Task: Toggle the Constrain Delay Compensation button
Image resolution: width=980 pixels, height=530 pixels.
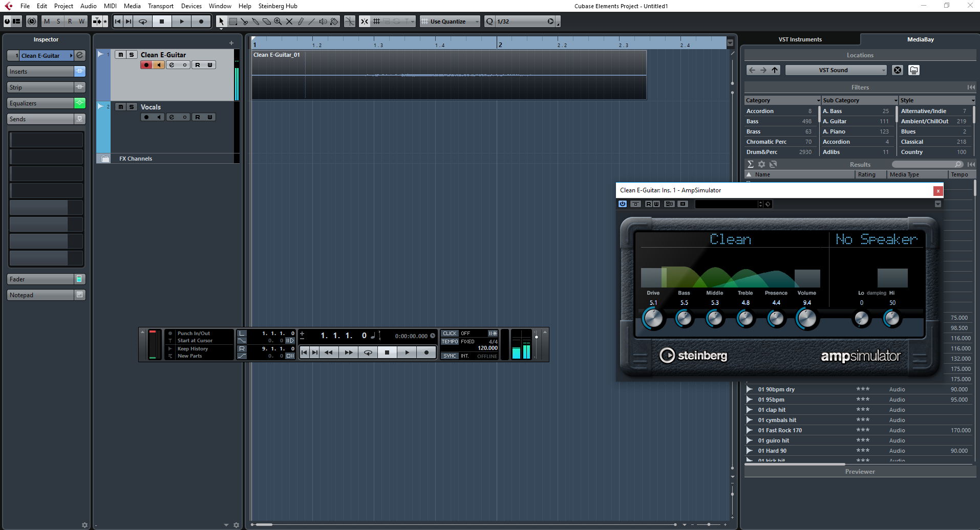Action: tap(32, 21)
